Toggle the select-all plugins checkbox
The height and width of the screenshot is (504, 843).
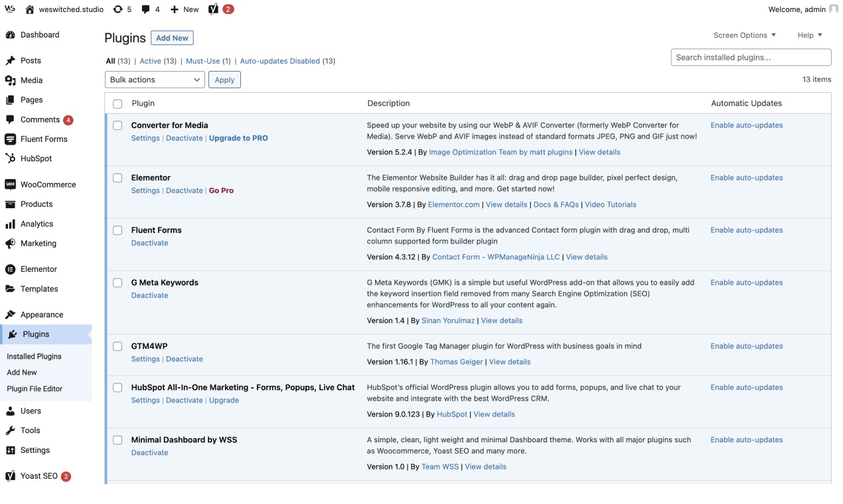(117, 103)
